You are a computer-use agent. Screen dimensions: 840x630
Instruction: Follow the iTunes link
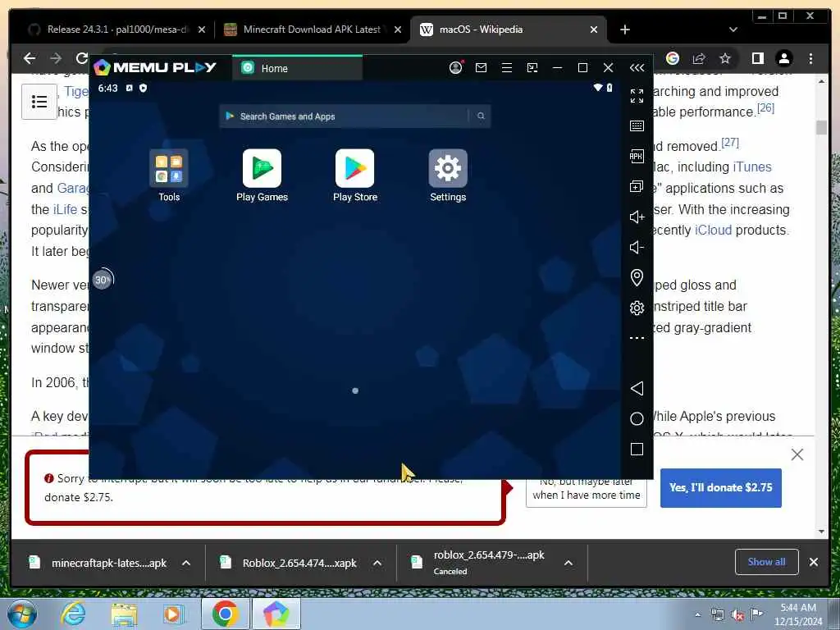(751, 167)
